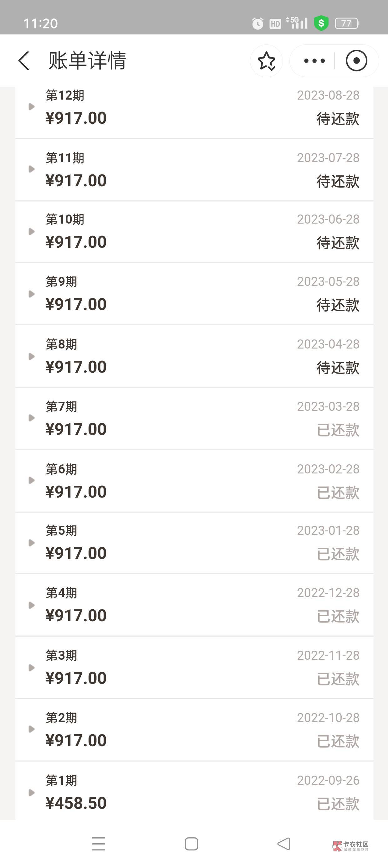Select the 第9期 ¥917.00 amount
388x868 pixels.
pos(76,304)
